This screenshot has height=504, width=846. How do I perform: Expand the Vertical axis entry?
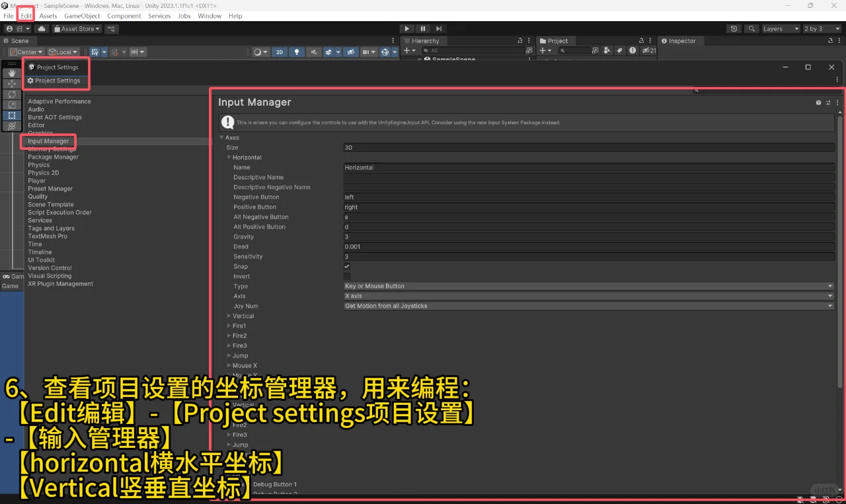tap(230, 316)
